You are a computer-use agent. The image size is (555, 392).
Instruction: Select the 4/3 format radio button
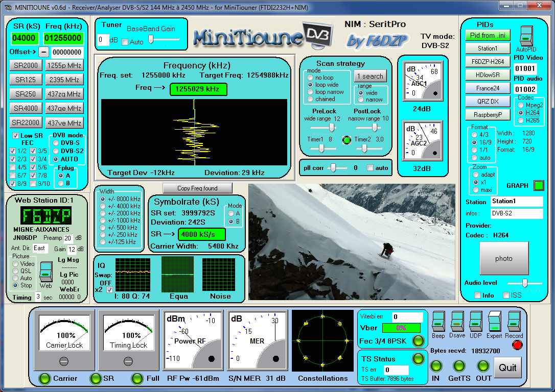pyautogui.click(x=474, y=135)
